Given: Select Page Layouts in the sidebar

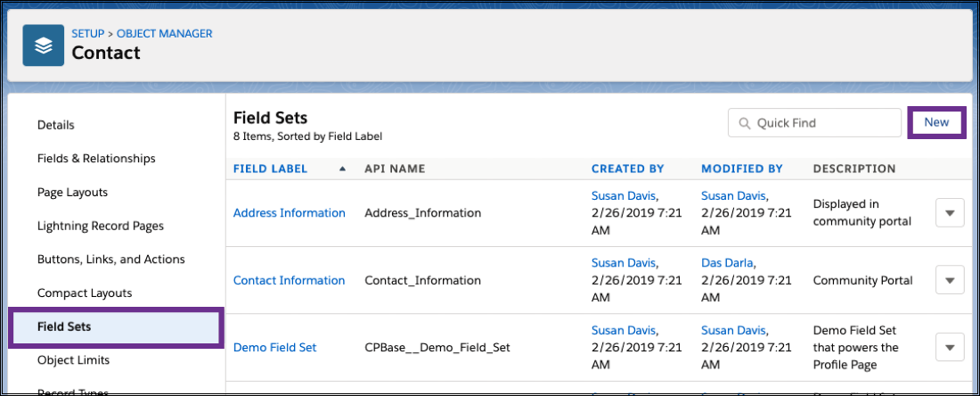Looking at the screenshot, I should (73, 193).
